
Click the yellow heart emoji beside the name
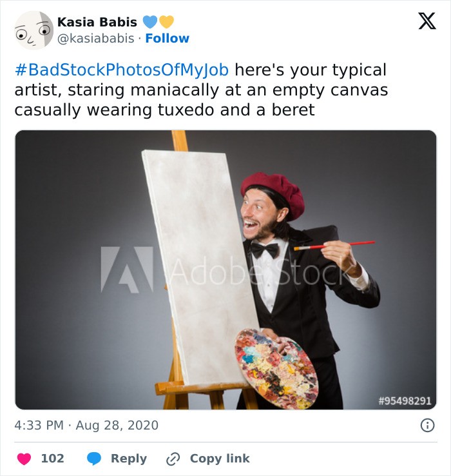[x=166, y=22]
